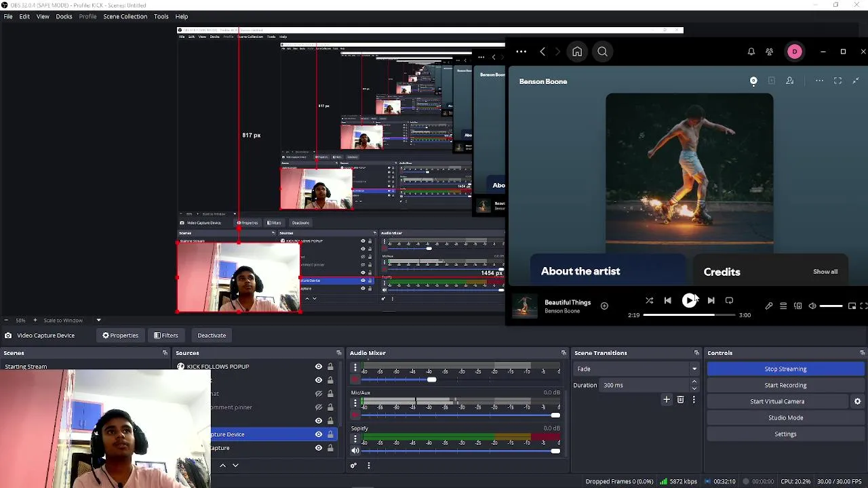The width and height of the screenshot is (868, 488).
Task: Go to previous track in Spotify
Action: click(x=667, y=300)
